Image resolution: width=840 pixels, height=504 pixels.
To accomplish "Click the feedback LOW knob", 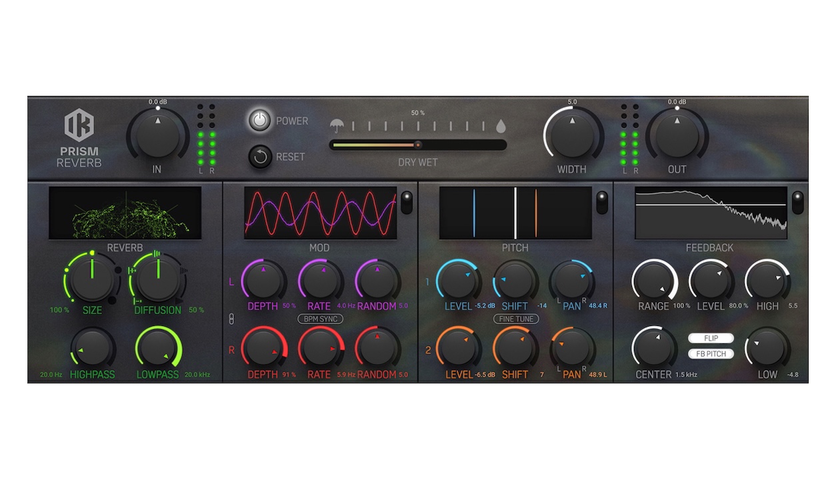I will pyautogui.click(x=767, y=348).
